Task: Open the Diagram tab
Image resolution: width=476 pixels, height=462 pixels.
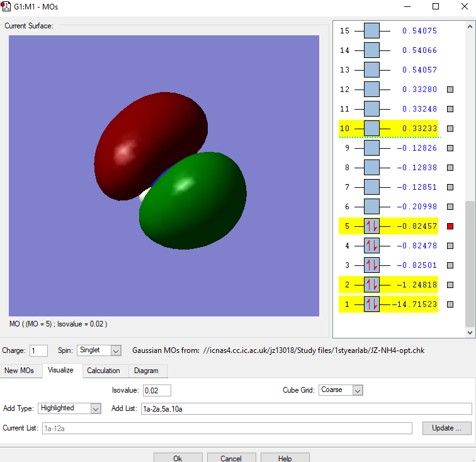Action: tap(146, 371)
